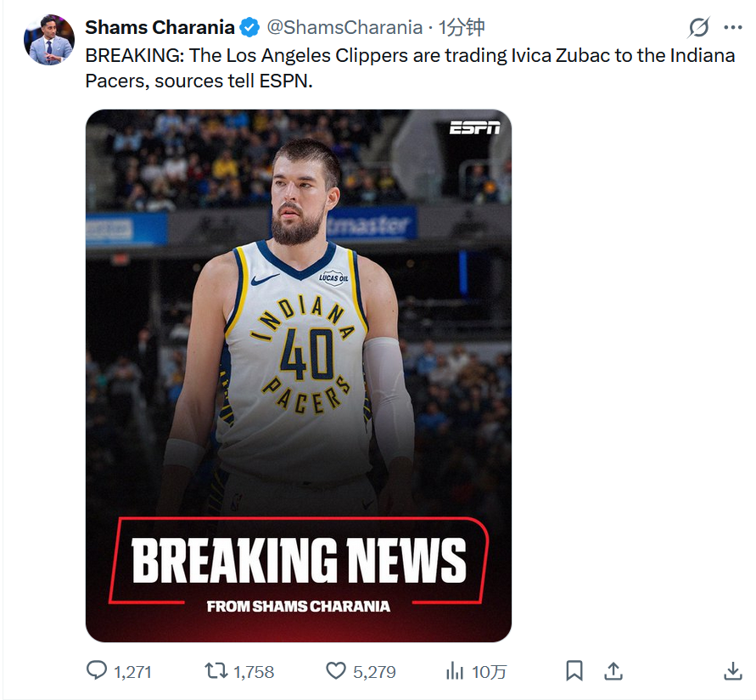Click the download arrow icon
Viewport: 756px width, 700px height.
(733, 671)
